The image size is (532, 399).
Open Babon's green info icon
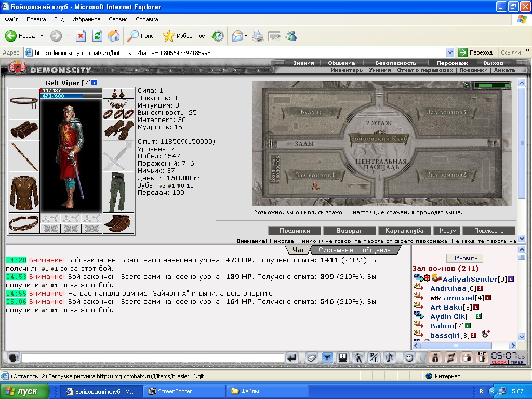468,326
